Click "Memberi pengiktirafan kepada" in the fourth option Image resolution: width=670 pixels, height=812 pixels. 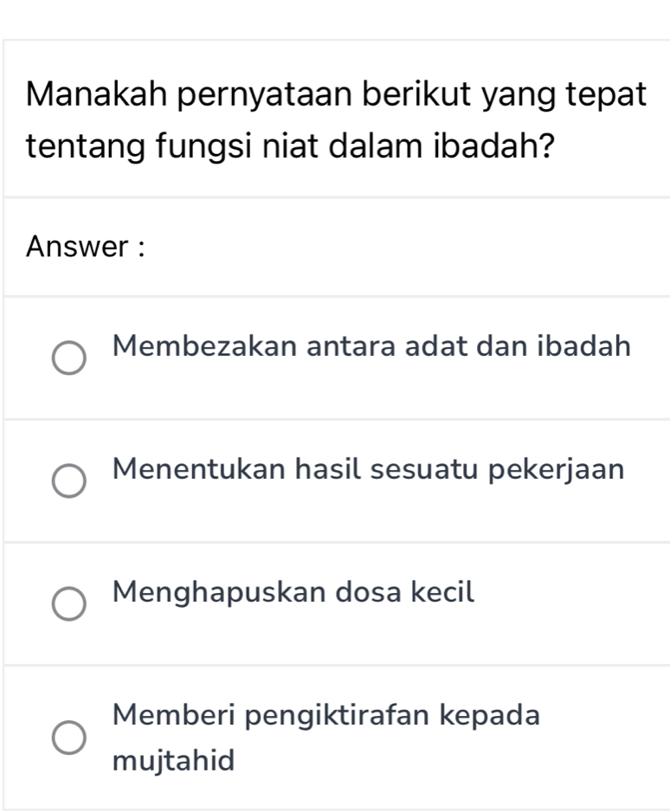point(327,716)
